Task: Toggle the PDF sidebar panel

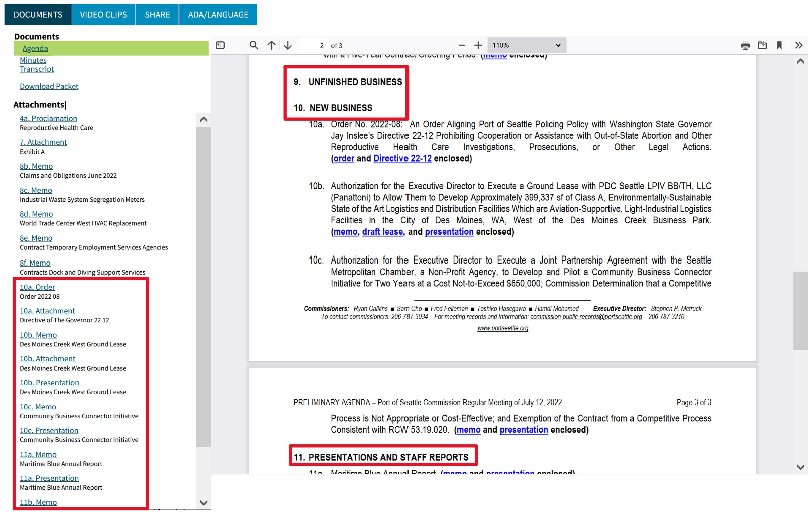Action: pyautogui.click(x=220, y=45)
